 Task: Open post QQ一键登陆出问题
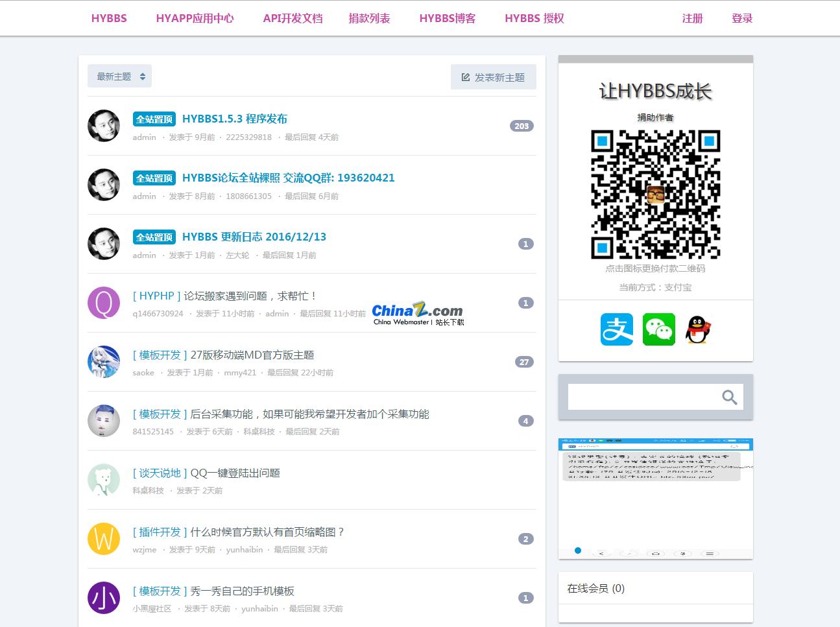tap(235, 473)
